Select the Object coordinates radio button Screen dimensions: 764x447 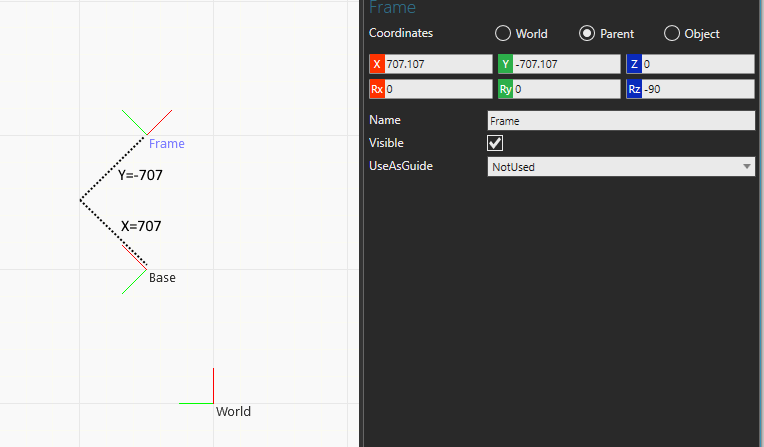tap(672, 33)
